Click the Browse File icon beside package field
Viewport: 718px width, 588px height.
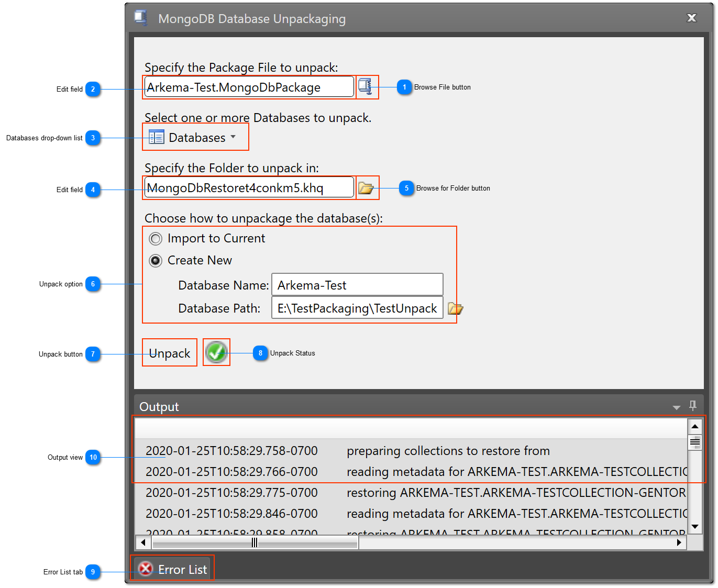point(365,86)
